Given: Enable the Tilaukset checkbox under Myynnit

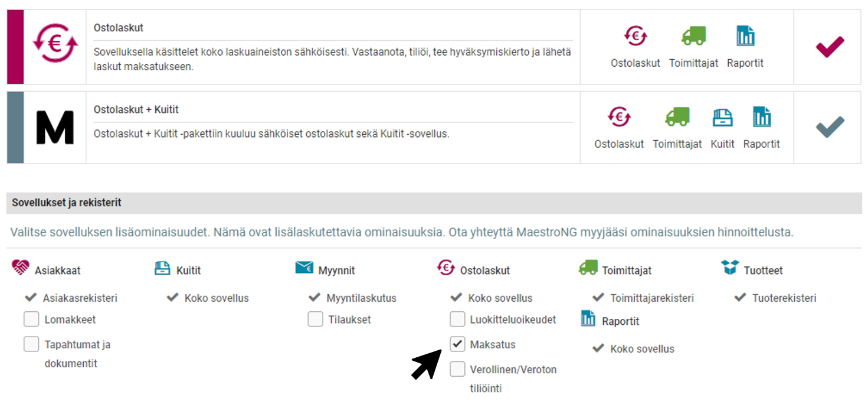Looking at the screenshot, I should coord(315,319).
